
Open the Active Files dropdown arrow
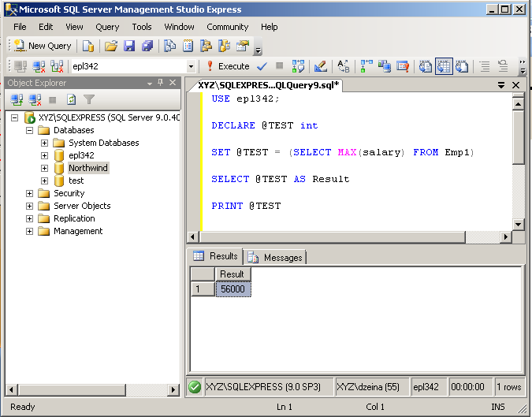pos(501,85)
